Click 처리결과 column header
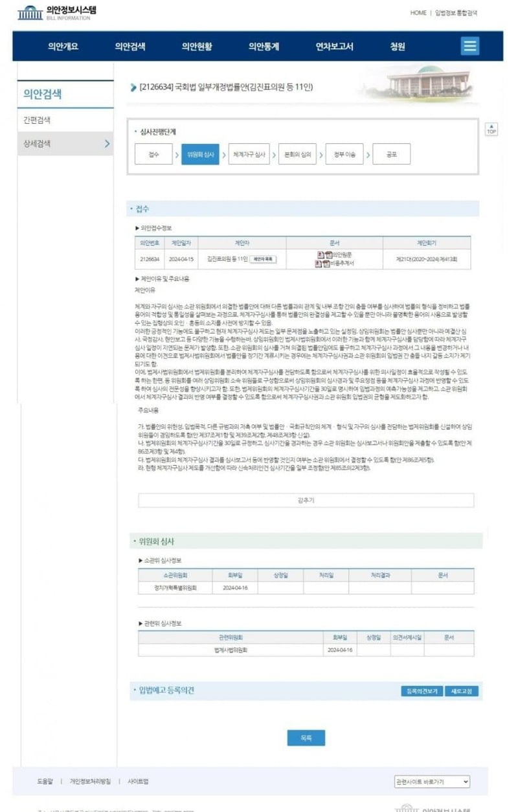The image size is (518, 812). 379,575
